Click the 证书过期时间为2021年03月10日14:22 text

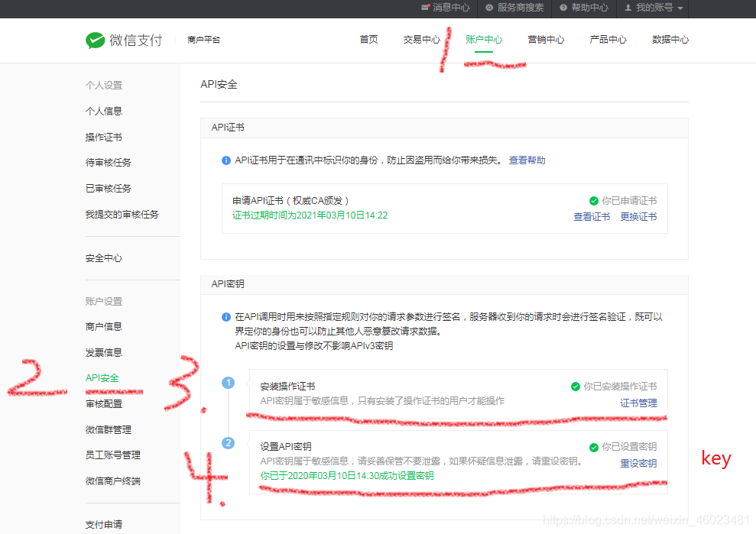point(310,215)
